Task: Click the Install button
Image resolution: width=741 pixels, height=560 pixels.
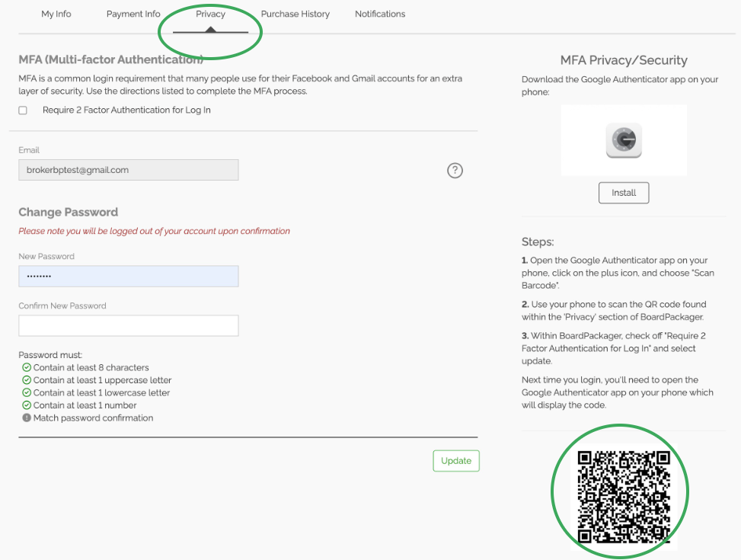Action: (x=624, y=193)
